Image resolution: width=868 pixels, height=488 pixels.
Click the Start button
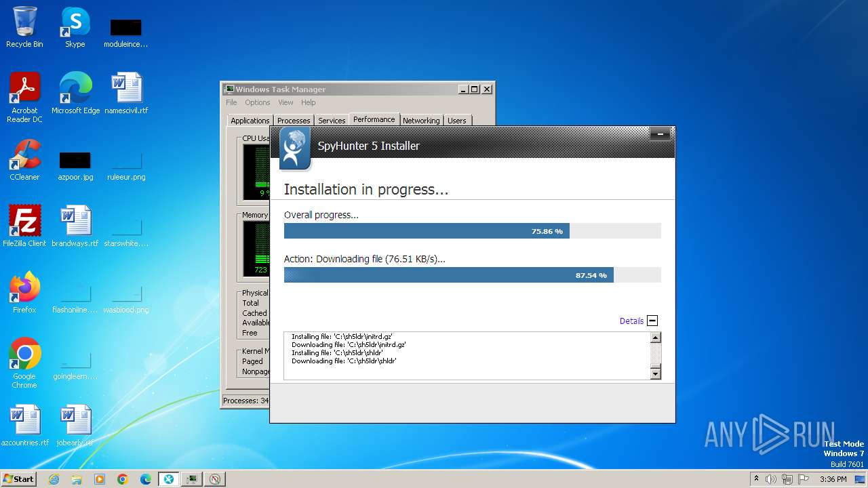[x=19, y=479]
